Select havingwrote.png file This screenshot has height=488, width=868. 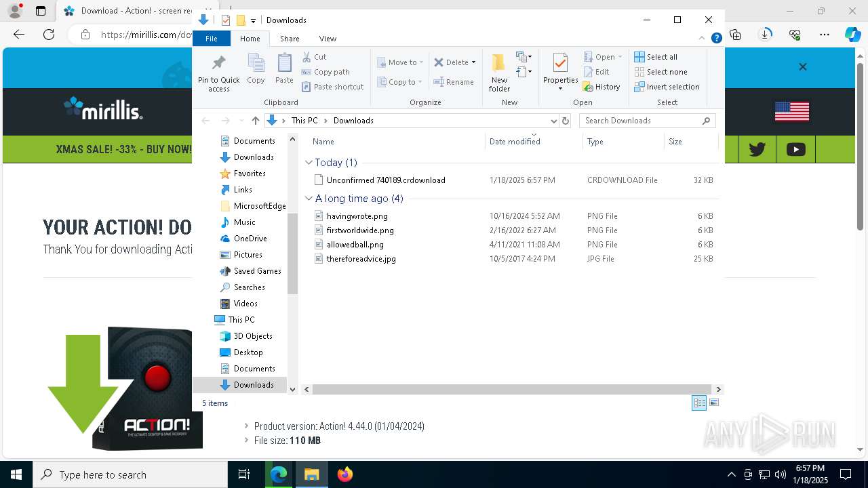357,216
